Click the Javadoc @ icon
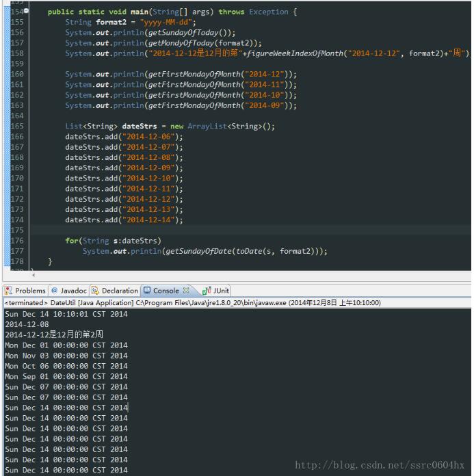 (54, 291)
